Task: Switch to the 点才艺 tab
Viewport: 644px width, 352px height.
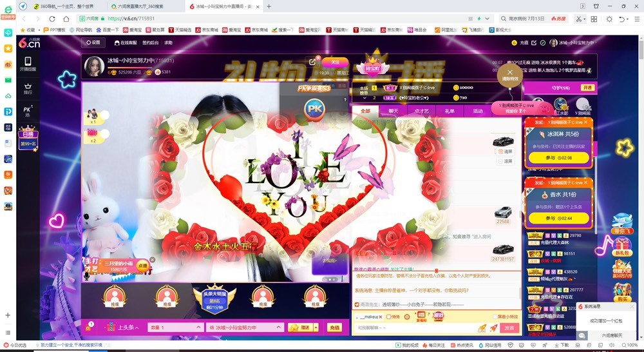Action: [421, 111]
